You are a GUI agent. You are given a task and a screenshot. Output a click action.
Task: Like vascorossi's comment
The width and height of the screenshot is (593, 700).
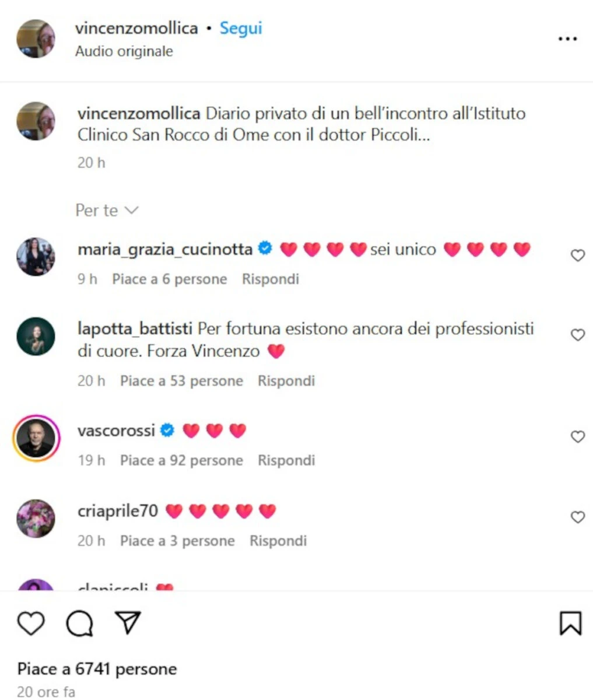point(577,437)
